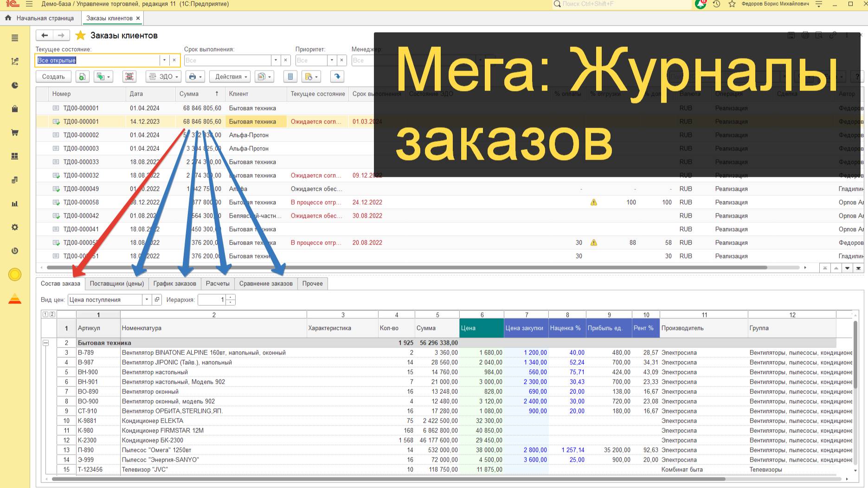This screenshot has height=488, width=868.
Task: Expand the create-based-on dropdown button
Action: [x=103, y=77]
